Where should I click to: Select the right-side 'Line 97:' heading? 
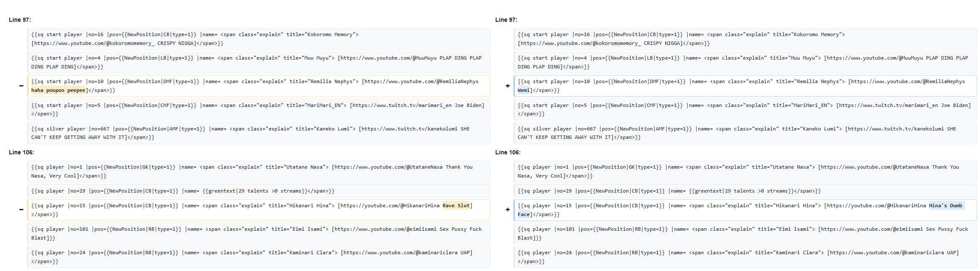pos(506,20)
